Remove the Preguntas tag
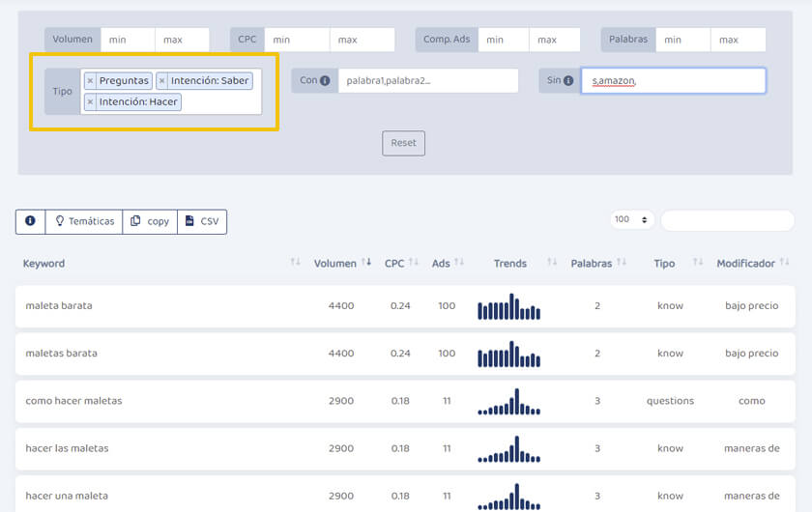Screen dimensions: 812x512 pos(90,81)
